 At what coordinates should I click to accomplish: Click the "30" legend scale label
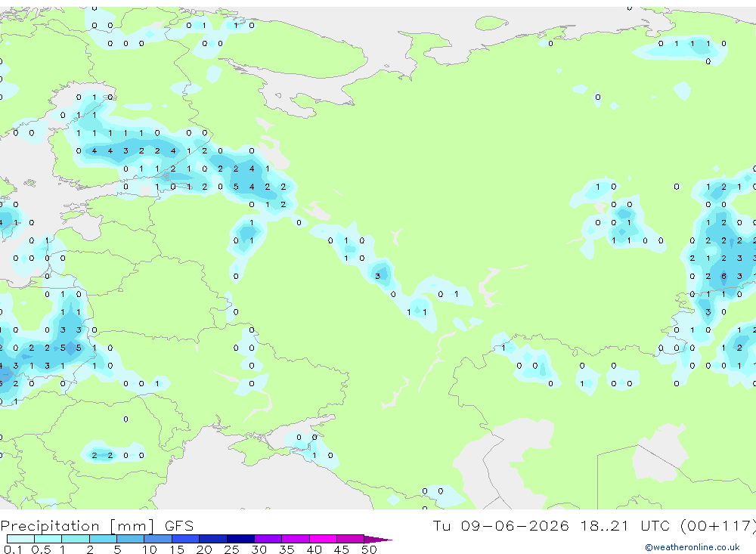click(x=259, y=549)
